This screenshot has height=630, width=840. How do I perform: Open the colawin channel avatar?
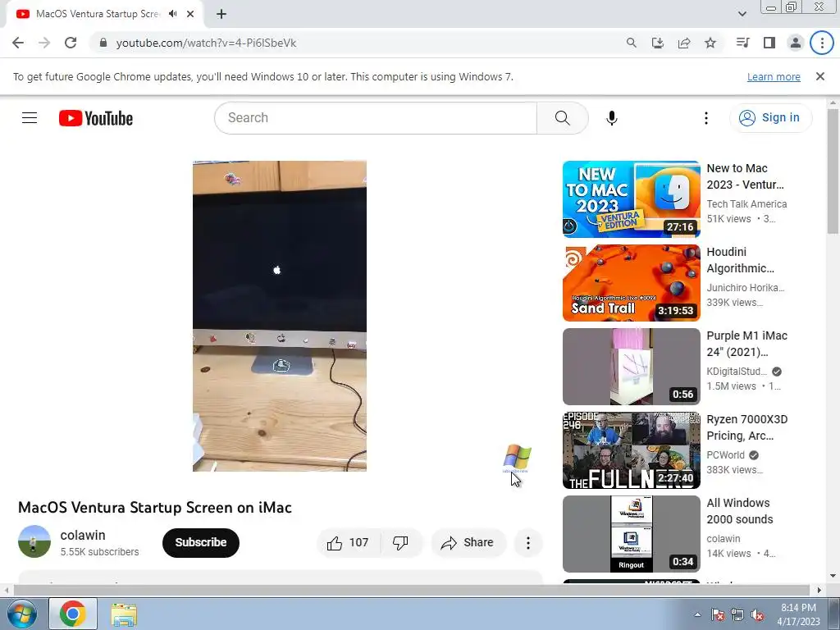(34, 541)
